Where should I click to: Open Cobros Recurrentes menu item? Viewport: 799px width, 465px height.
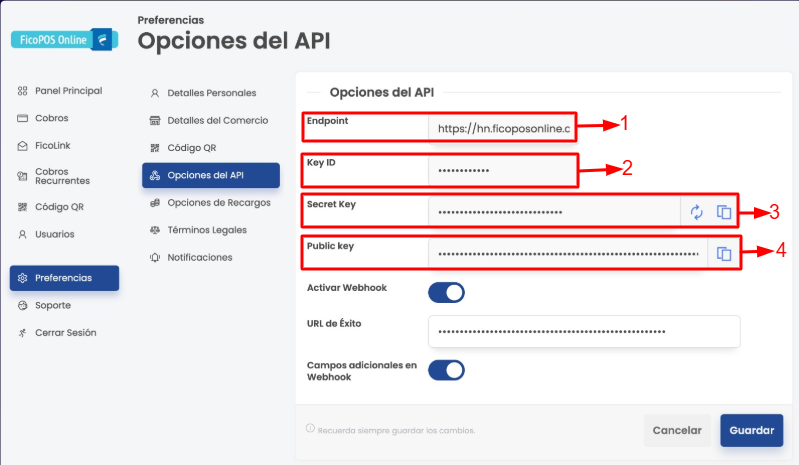(64, 176)
